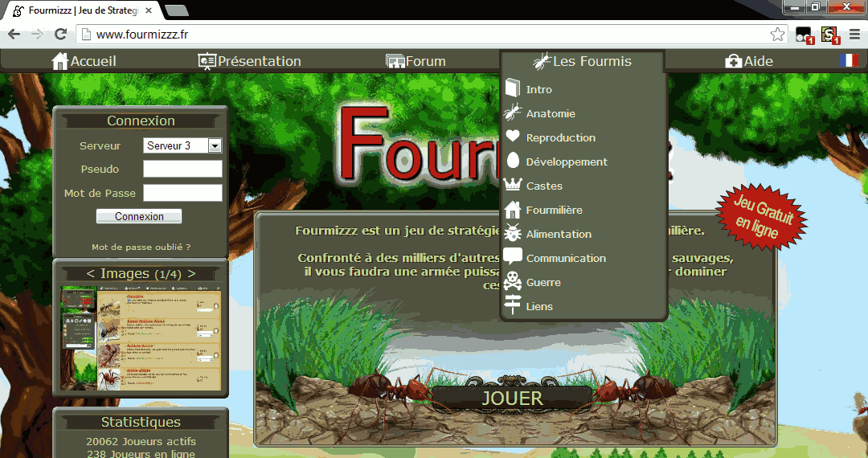Open Forum in navigation bar

click(x=425, y=61)
